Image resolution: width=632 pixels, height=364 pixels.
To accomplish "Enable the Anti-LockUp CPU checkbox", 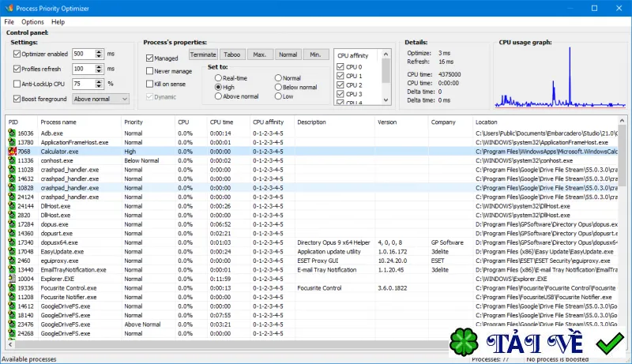I will (17, 84).
